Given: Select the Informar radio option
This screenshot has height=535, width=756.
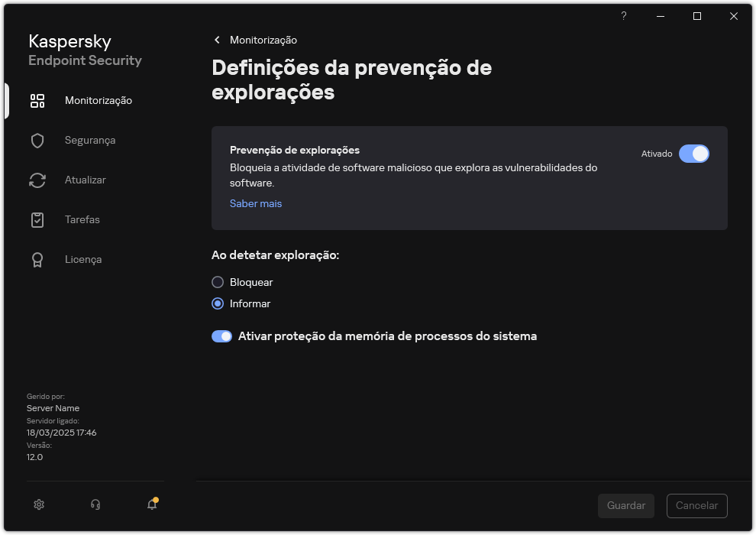Looking at the screenshot, I should [216, 303].
